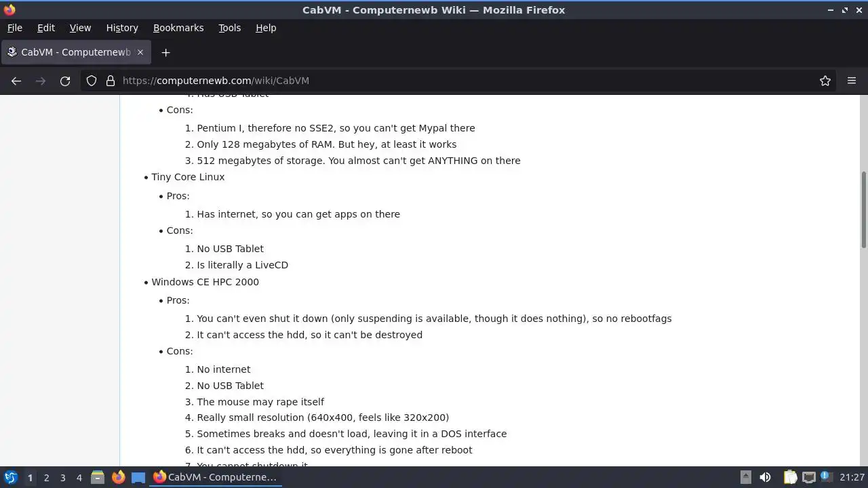Screen dimensions: 868x488
Task: Open Firefox application hamburger menu
Action: 852,81
